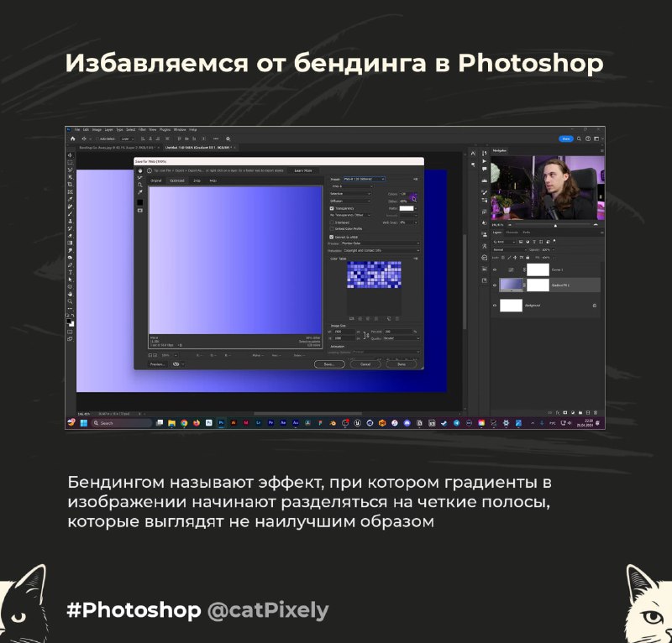The height and width of the screenshot is (643, 672).
Task: Click the Home icon in Photoshop options bar
Action: click(x=72, y=139)
